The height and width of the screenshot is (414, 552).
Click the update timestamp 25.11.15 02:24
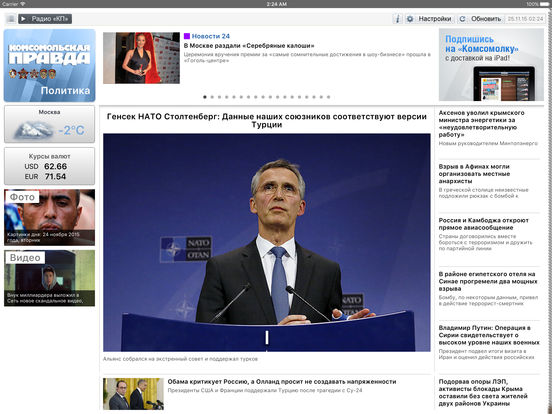tap(525, 19)
